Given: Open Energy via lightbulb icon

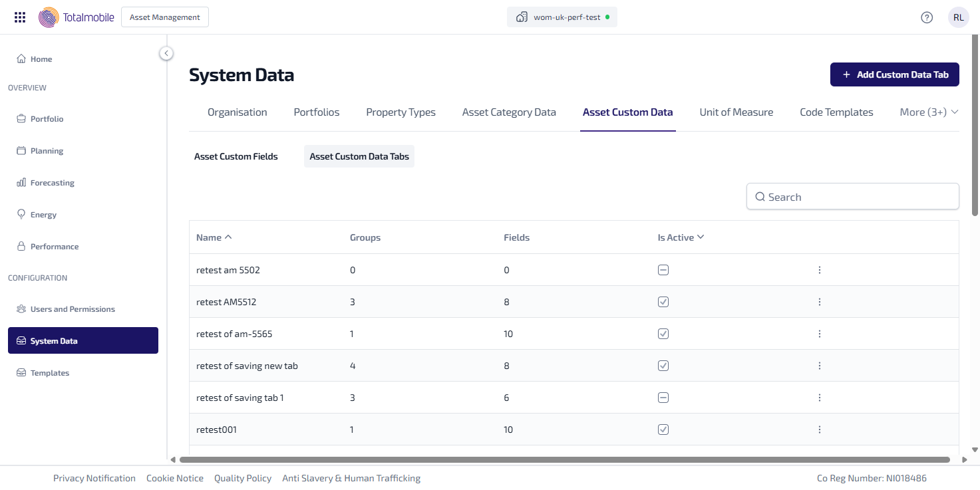Looking at the screenshot, I should pos(21,215).
